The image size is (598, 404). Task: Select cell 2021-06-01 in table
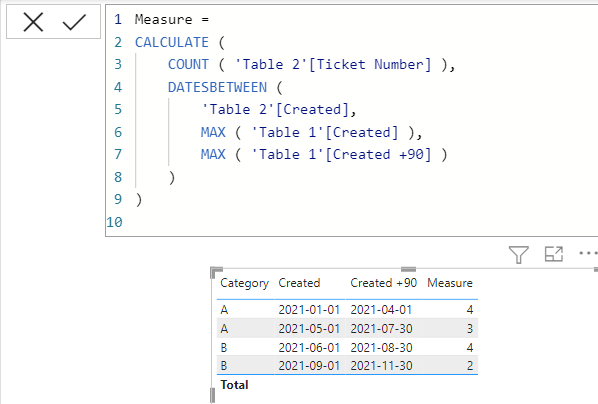click(x=309, y=348)
